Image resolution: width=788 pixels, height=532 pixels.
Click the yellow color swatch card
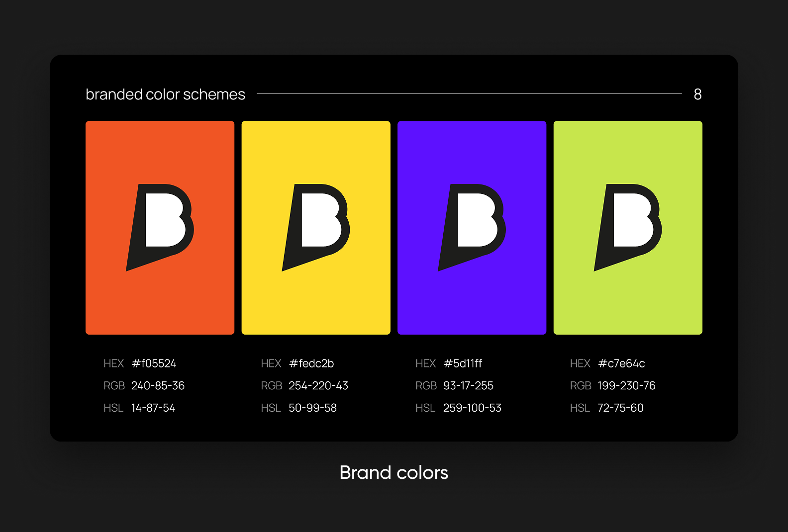[x=316, y=228]
